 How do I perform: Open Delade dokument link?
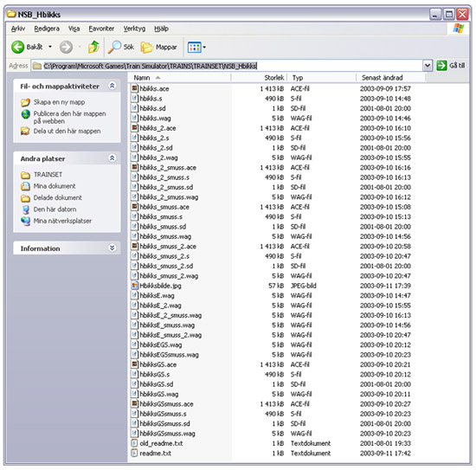coord(57,197)
